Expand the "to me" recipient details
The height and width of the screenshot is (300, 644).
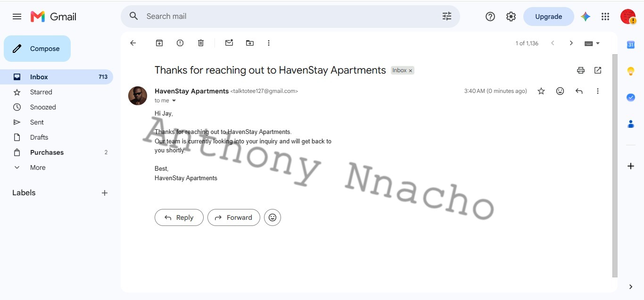coord(174,100)
